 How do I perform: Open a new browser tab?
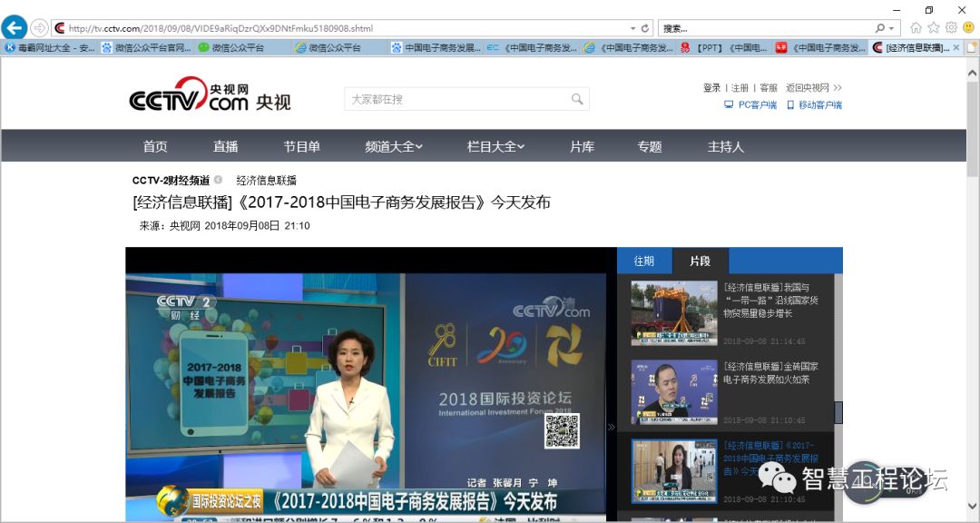pyautogui.click(x=973, y=47)
